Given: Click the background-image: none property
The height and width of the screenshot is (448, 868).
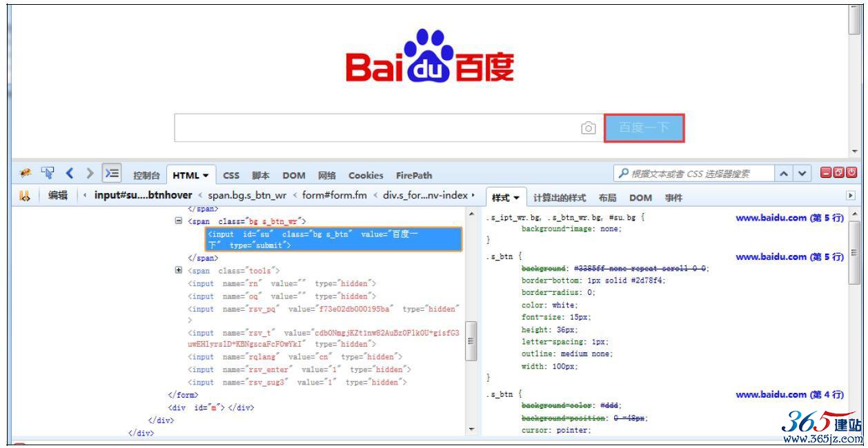Looking at the screenshot, I should point(572,229).
